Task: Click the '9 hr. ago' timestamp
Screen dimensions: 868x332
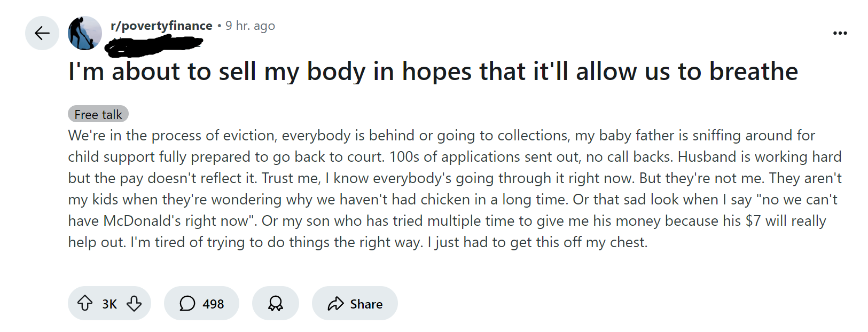Action: pyautogui.click(x=250, y=26)
